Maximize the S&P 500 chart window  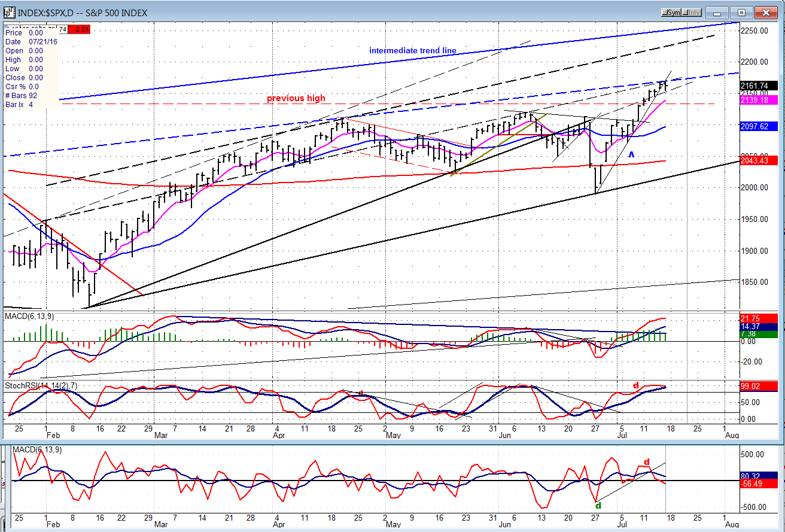tap(741, 13)
